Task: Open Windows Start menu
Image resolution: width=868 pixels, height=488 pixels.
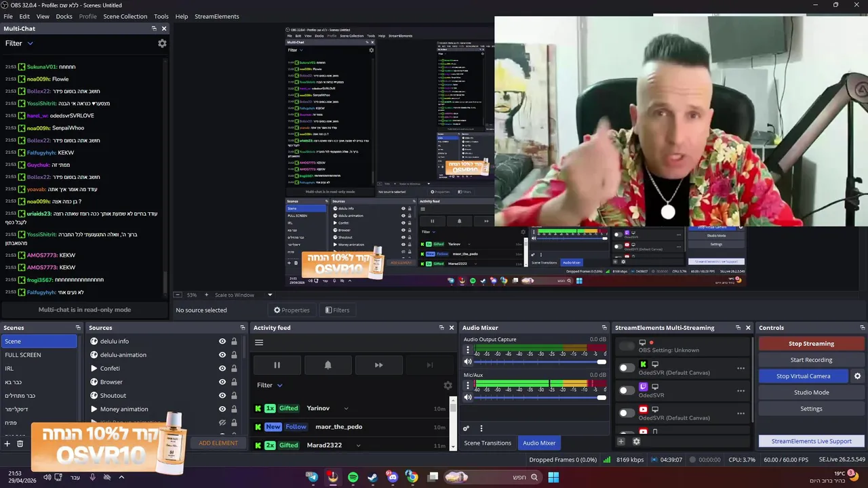Action: pyautogui.click(x=553, y=477)
